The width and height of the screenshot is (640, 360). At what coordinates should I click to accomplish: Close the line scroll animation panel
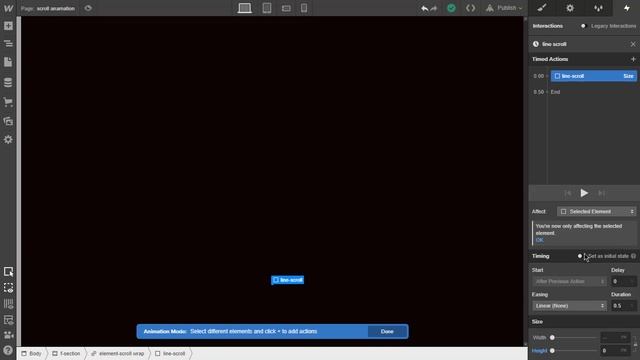pyautogui.click(x=633, y=44)
